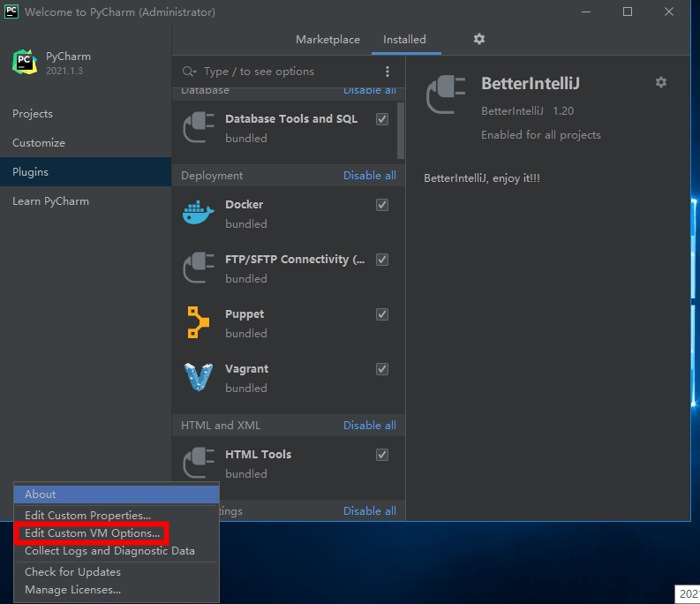The height and width of the screenshot is (604, 700).
Task: Click the three-dot options icon in plugin search
Action: point(387,72)
